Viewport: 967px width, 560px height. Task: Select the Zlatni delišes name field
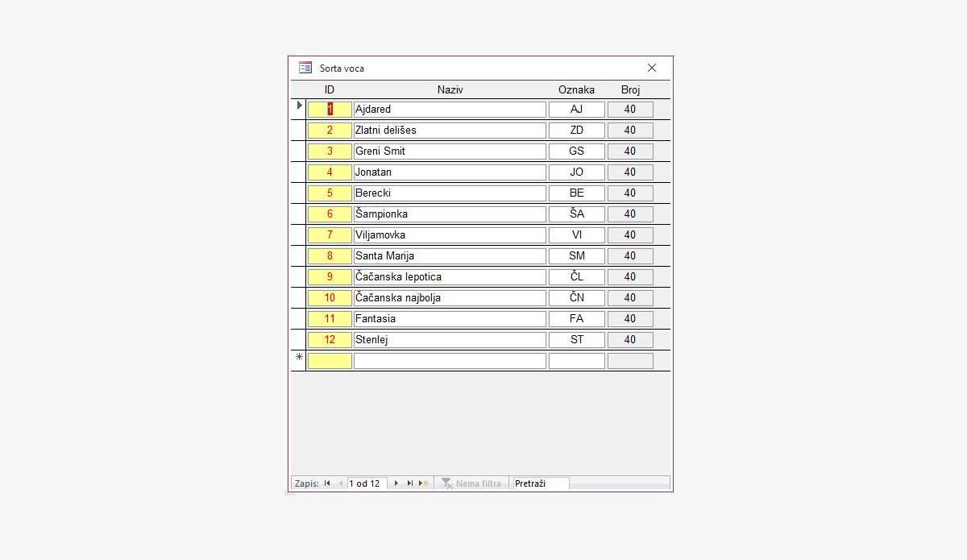coord(450,130)
